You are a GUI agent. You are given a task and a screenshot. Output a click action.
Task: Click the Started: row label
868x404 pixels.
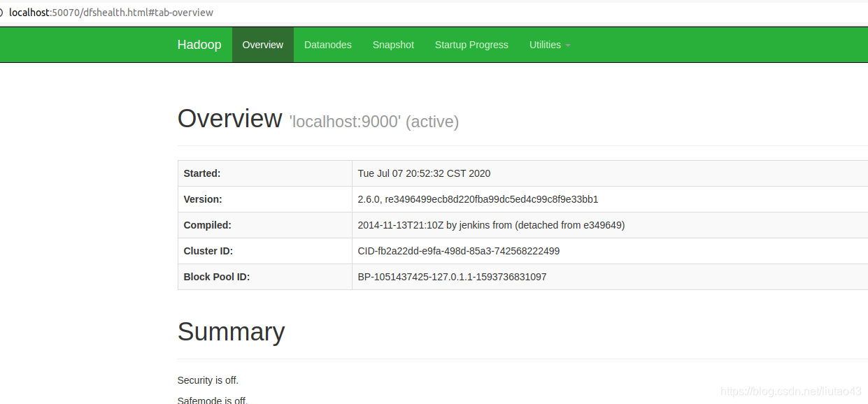point(202,173)
